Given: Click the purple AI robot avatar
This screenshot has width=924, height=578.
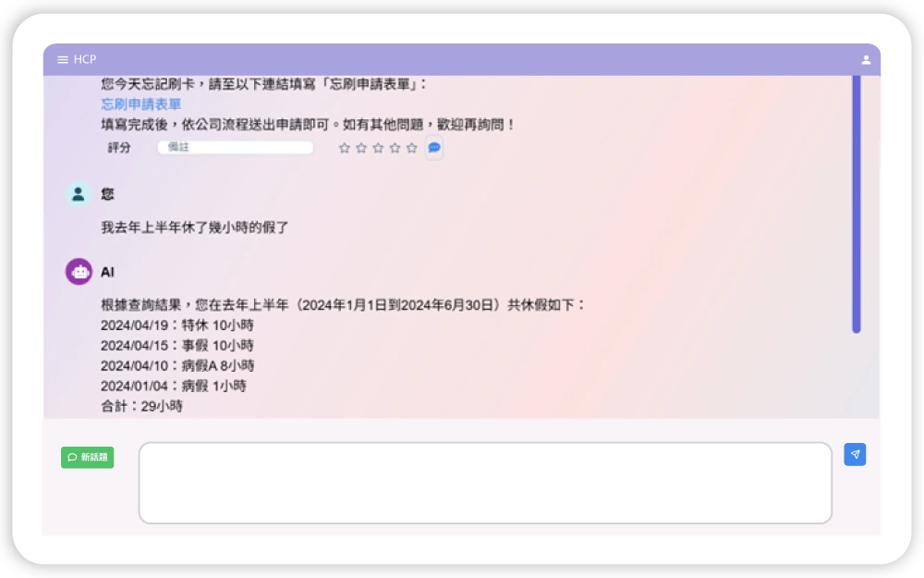Looking at the screenshot, I should 79,272.
